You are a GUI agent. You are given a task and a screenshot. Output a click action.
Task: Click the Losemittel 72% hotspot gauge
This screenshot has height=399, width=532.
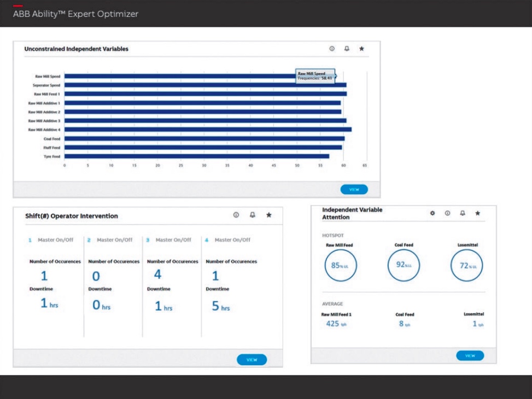coord(466,265)
